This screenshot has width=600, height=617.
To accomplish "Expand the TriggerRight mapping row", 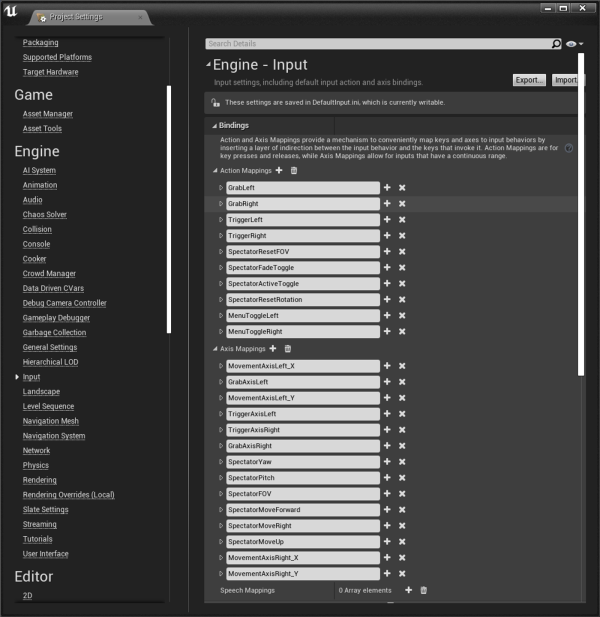I will (x=221, y=235).
